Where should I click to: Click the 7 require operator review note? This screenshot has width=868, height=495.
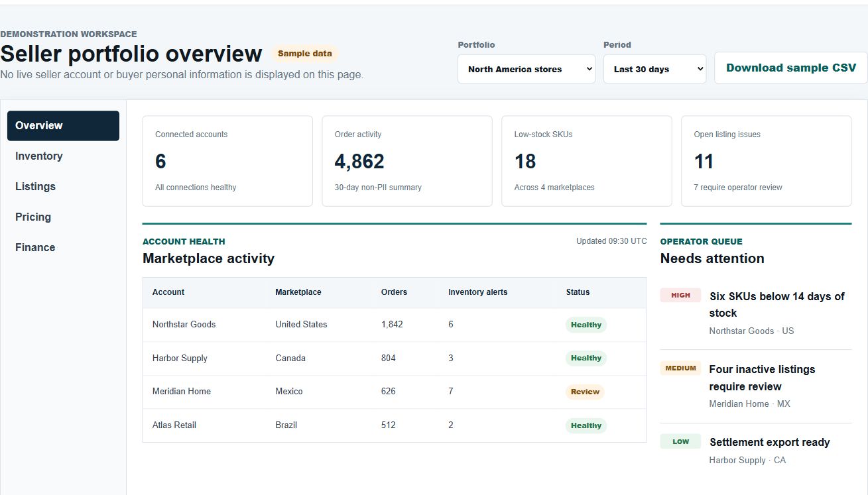(738, 188)
